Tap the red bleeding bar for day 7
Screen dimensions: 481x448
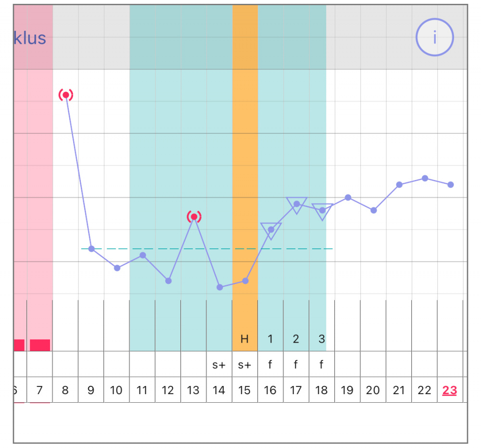40,345
